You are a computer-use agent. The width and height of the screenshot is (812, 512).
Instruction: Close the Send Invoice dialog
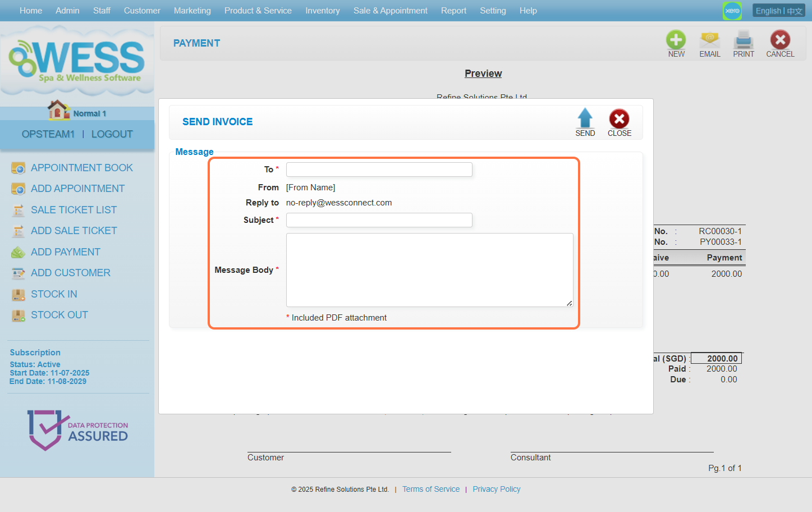pyautogui.click(x=619, y=119)
